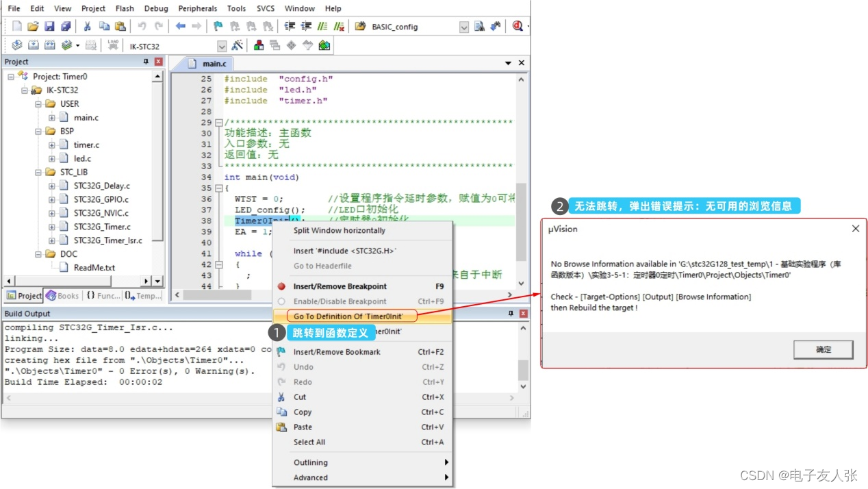Select ReadMe.txt in project tree
The width and height of the screenshot is (868, 489).
(94, 268)
